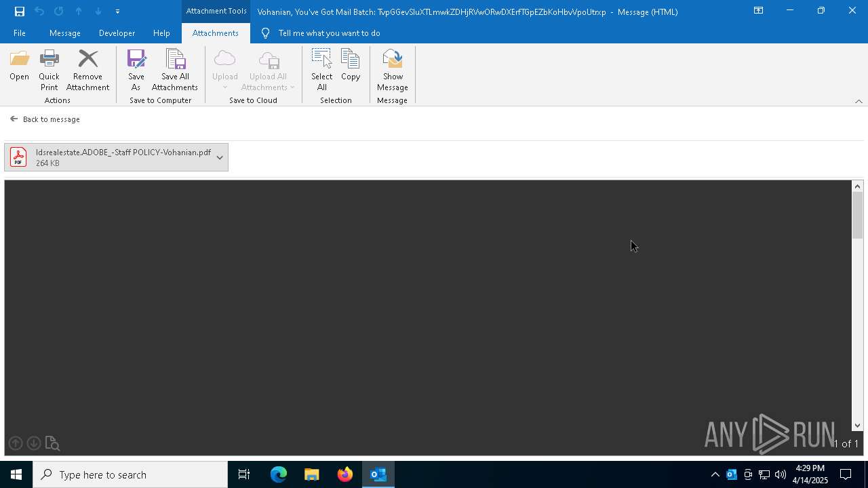Go to previous item with the up arrow

click(79, 11)
